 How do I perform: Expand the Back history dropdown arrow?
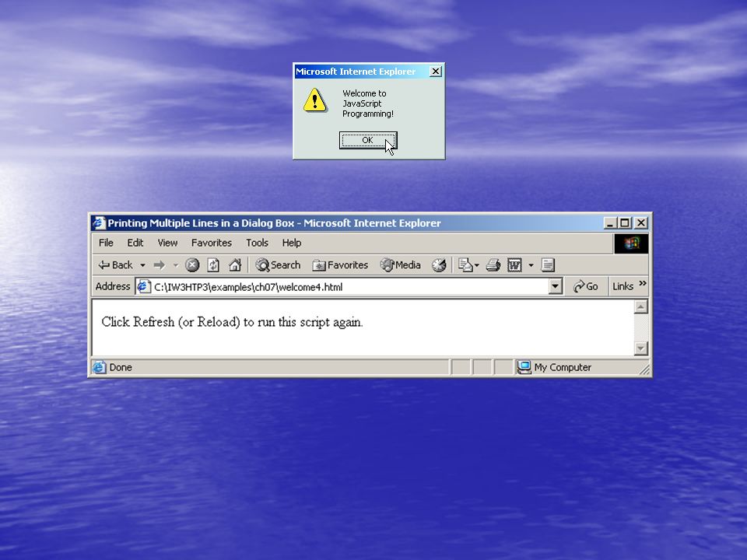(142, 264)
